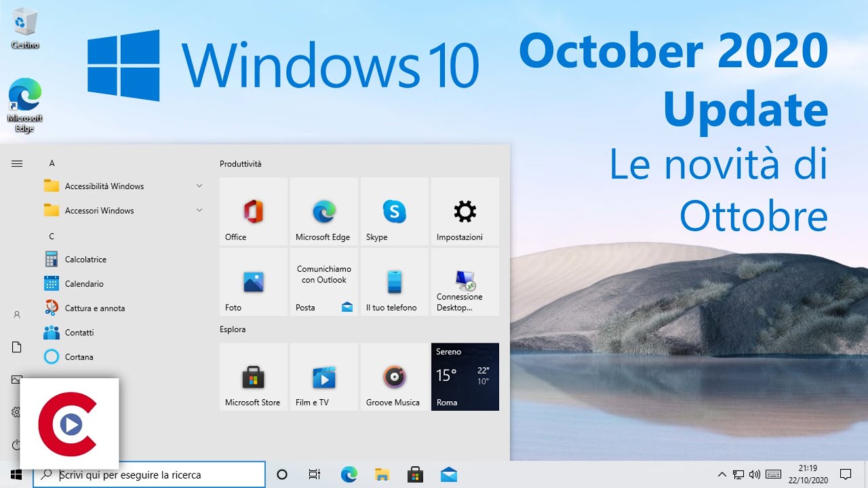Expand the Accessori Windows folder
The image size is (868, 488).
(123, 211)
